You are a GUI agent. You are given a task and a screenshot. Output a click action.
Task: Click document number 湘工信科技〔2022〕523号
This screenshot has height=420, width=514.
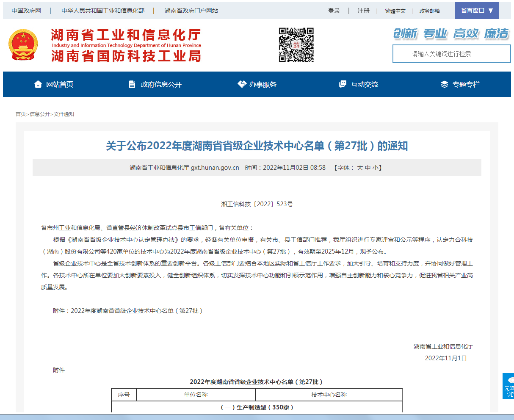257,204
